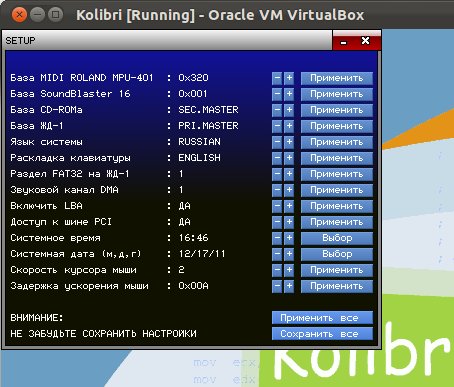Image resolution: width=454 pixels, height=387 pixels.
Task: Apply the SoundBlaster 16 base setting
Action: [337, 94]
